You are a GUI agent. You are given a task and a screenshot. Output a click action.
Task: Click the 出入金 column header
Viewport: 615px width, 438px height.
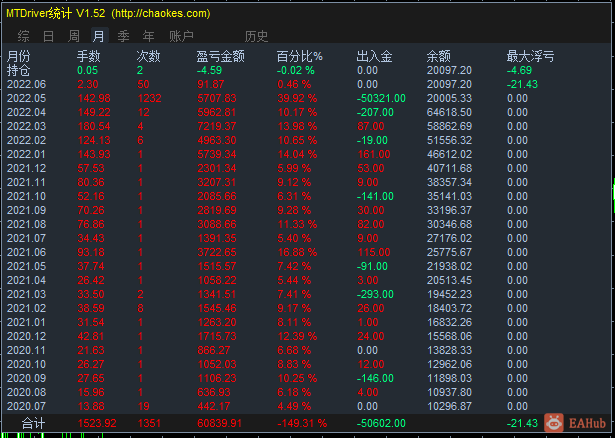[x=374, y=56]
